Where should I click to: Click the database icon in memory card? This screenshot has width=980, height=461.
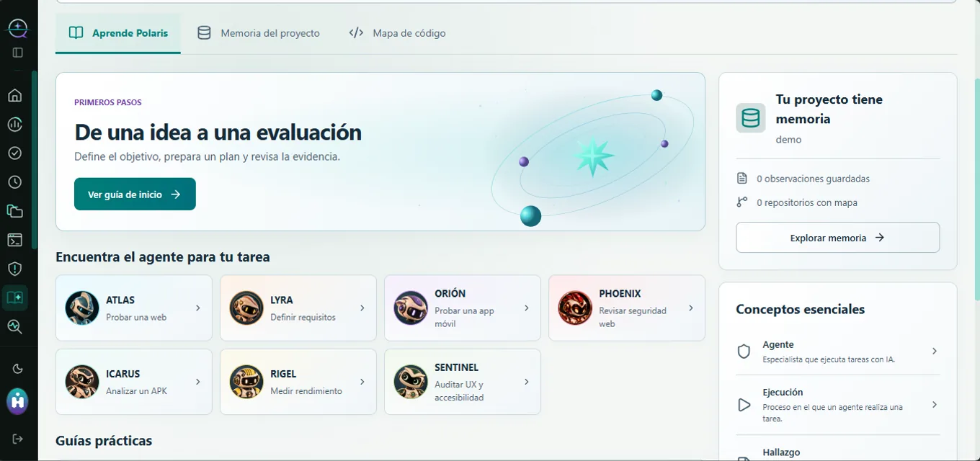pos(751,118)
